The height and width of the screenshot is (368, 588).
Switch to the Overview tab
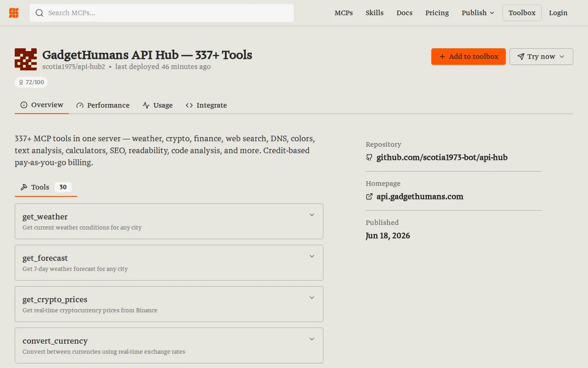pos(42,105)
